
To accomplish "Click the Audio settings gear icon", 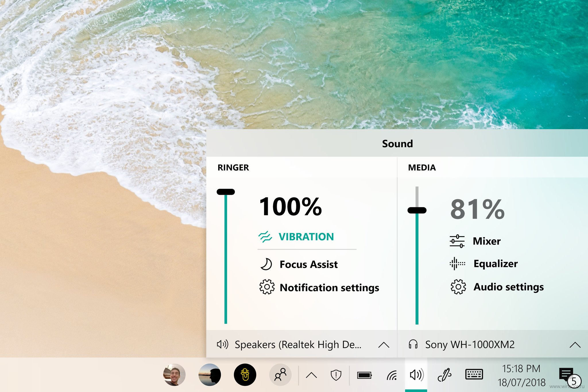I will point(458,287).
